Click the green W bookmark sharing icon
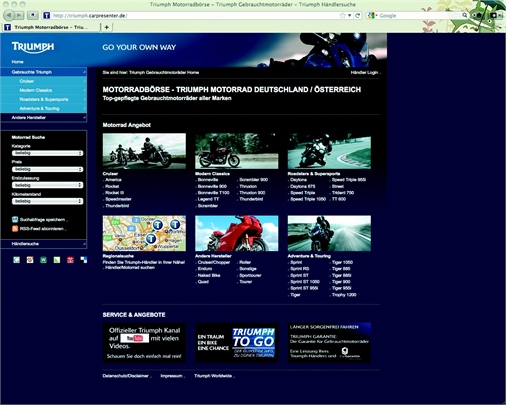Viewport: 506px width, 405px height. [43, 260]
